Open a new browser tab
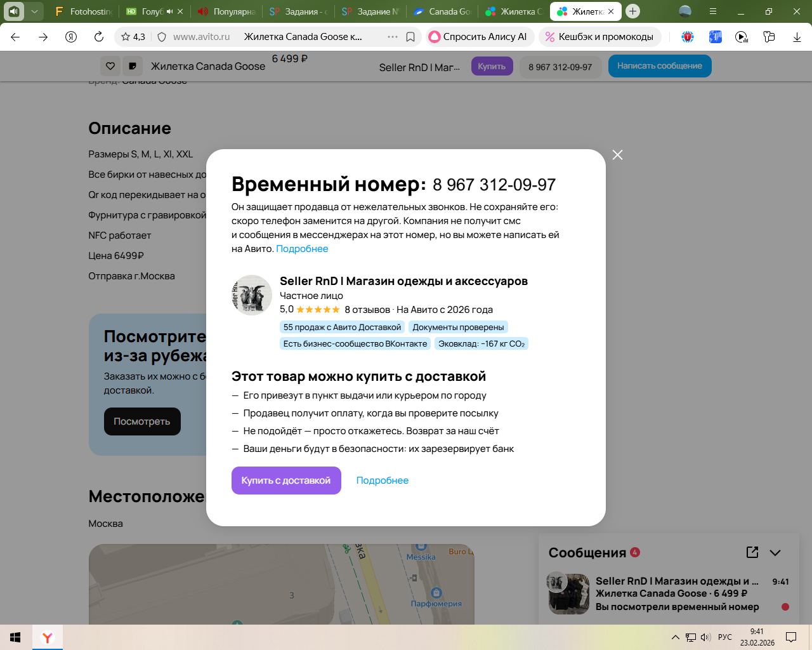The width and height of the screenshot is (812, 650). pos(632,11)
